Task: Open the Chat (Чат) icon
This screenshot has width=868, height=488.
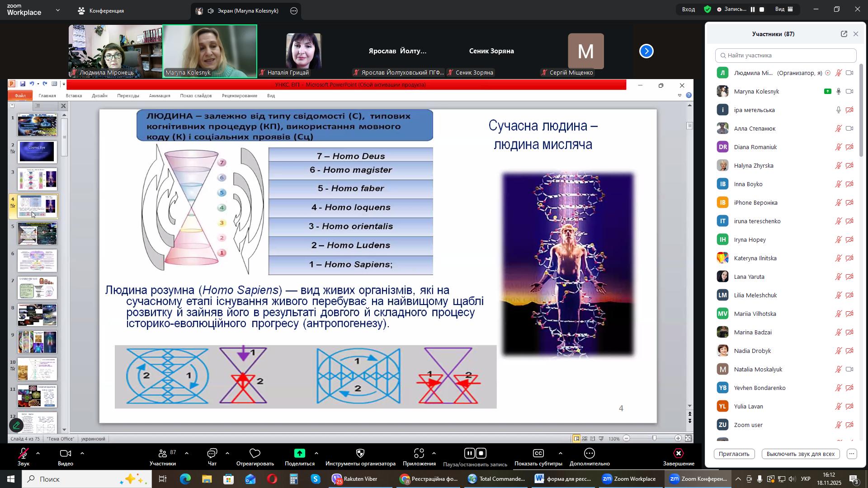Action: (212, 454)
